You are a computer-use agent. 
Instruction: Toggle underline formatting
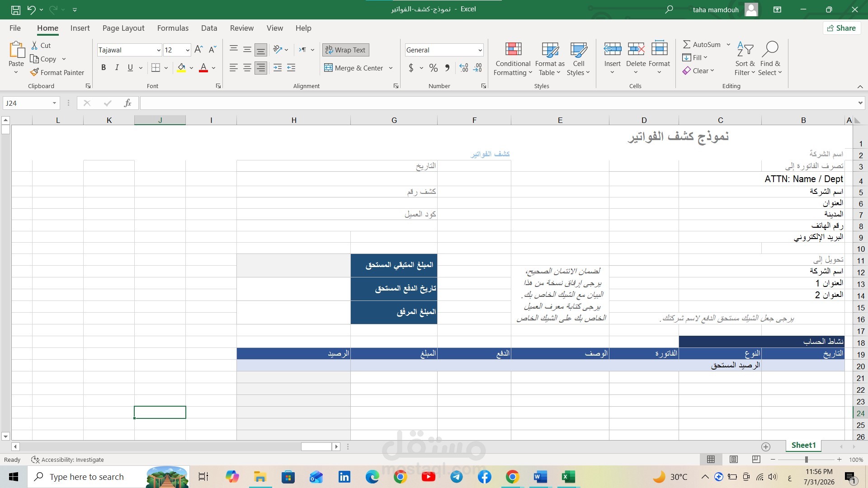(x=130, y=68)
